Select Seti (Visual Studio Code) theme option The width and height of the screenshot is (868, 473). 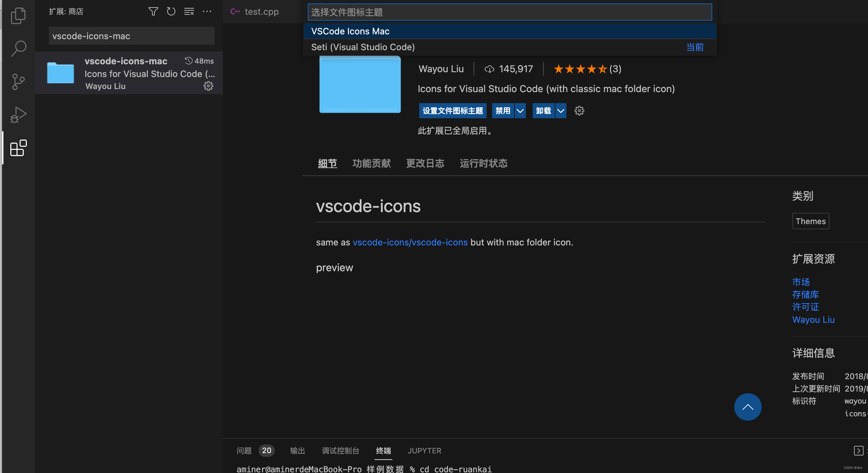pos(362,47)
